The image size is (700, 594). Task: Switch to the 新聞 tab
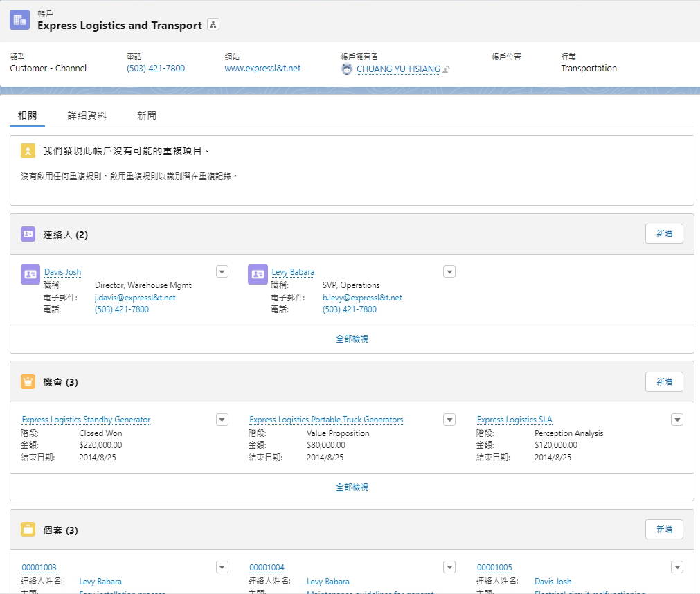[x=146, y=116]
